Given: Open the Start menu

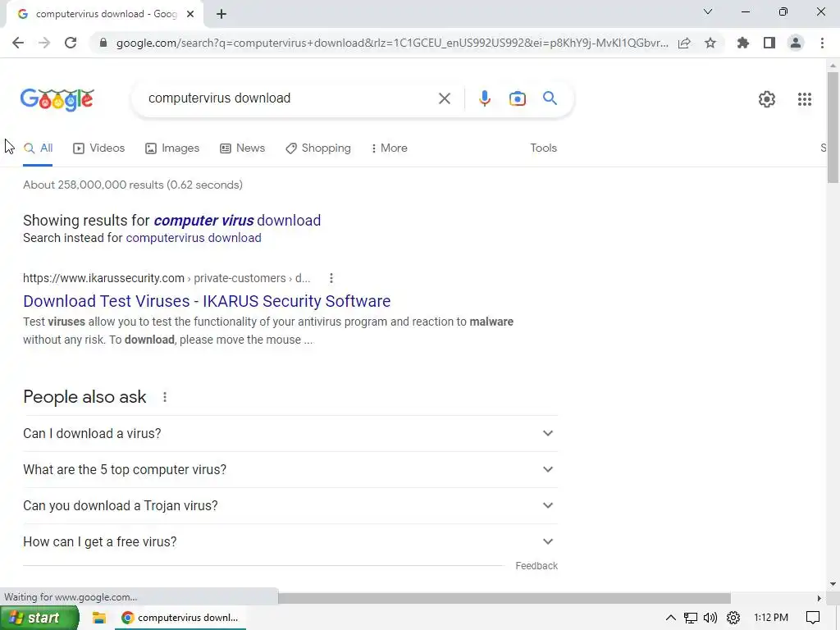Looking at the screenshot, I should [39, 618].
